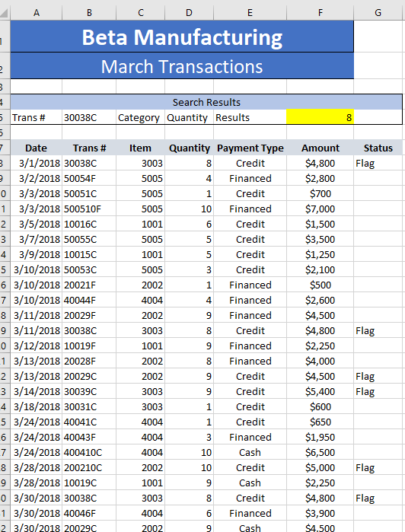Select column G header

[x=378, y=13]
